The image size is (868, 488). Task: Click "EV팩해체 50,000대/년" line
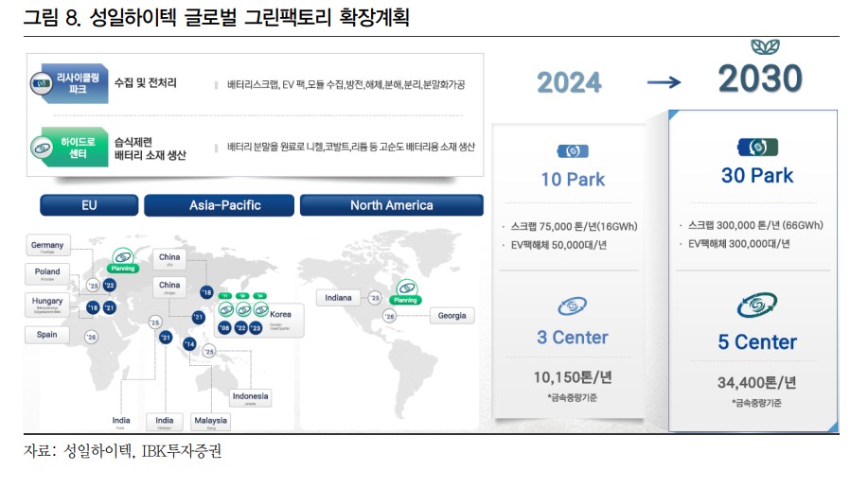pyautogui.click(x=558, y=245)
